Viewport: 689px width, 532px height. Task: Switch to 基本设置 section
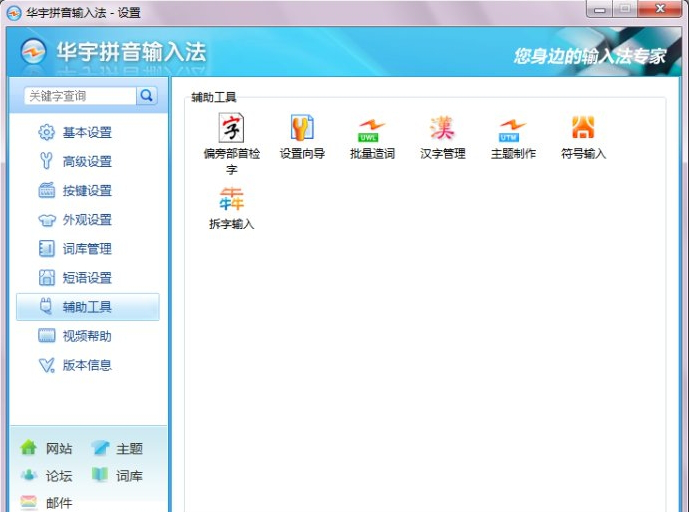tap(88, 132)
